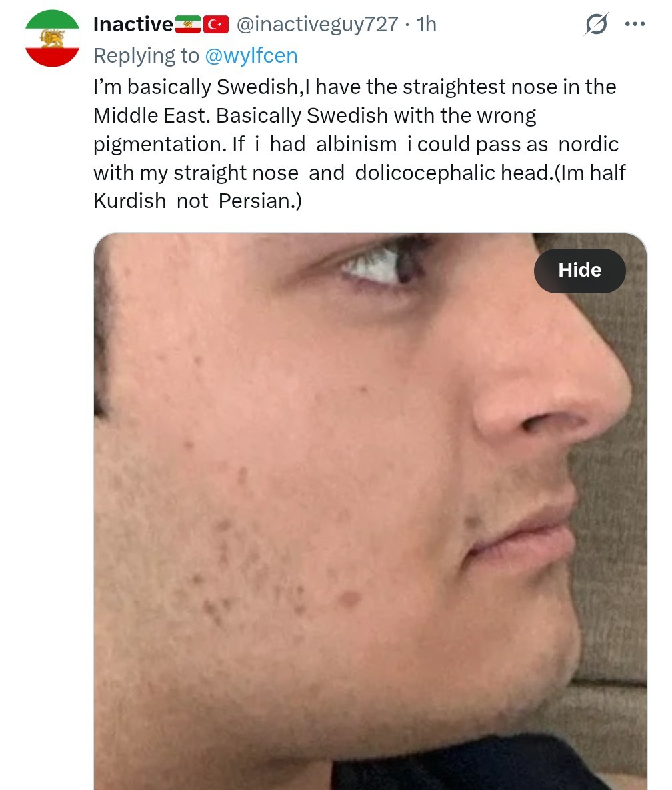Click the 'pigmentation' word in tweet text

click(x=160, y=145)
